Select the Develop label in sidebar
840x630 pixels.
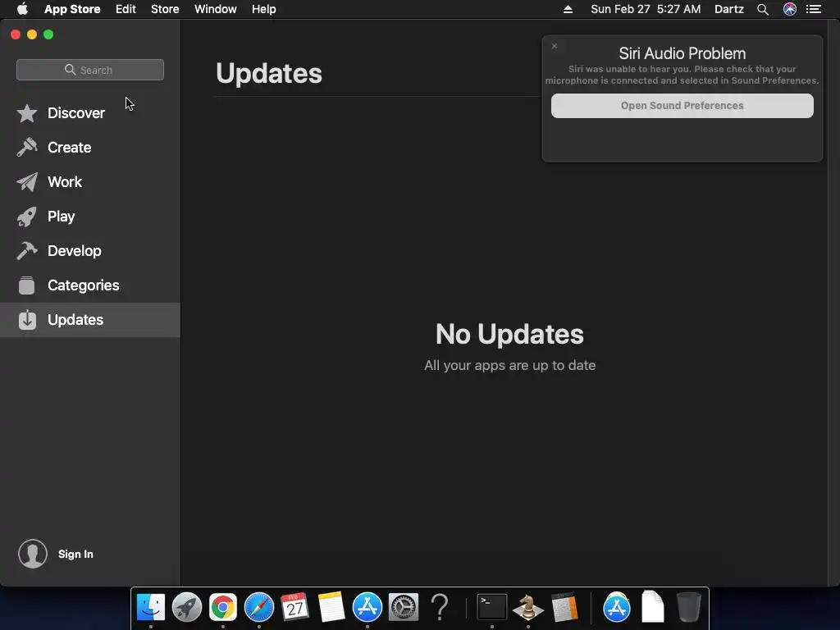[x=75, y=251]
